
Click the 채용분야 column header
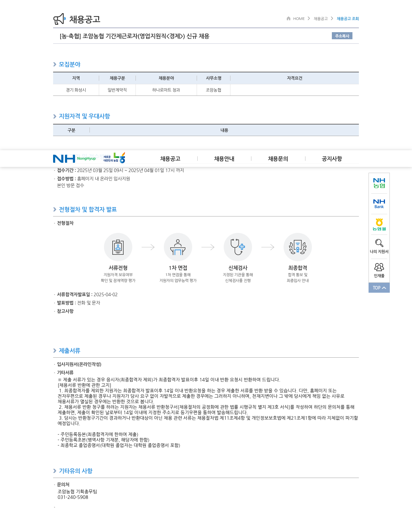[x=166, y=78]
